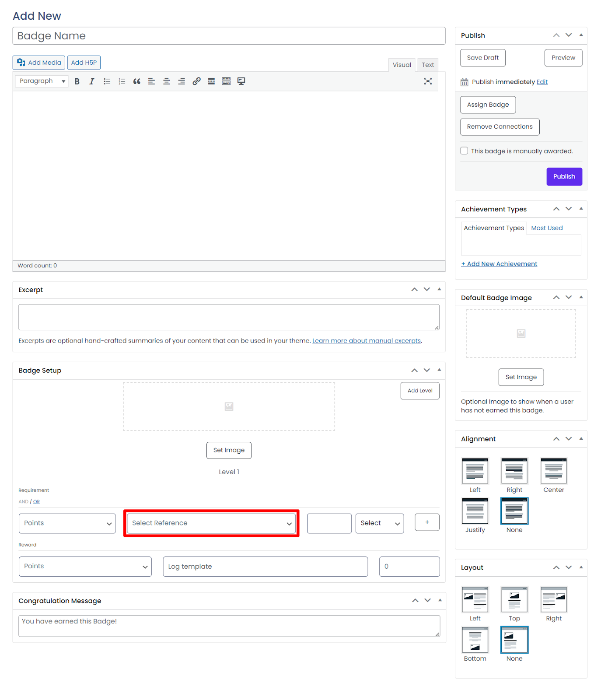Screen dimensions: 601x700
Task: Check 'This badge is manually awarded'
Action: click(464, 151)
